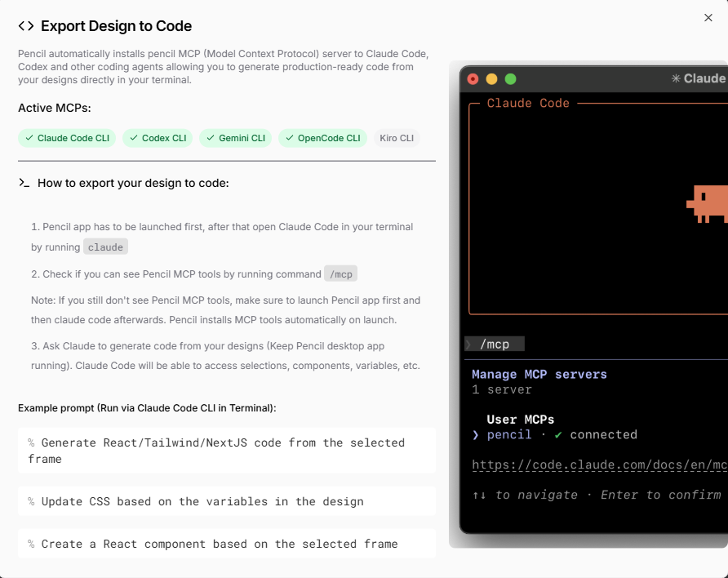Click the Claude asterisk logo in terminal title
Screen dimensions: 728x578
676,78
